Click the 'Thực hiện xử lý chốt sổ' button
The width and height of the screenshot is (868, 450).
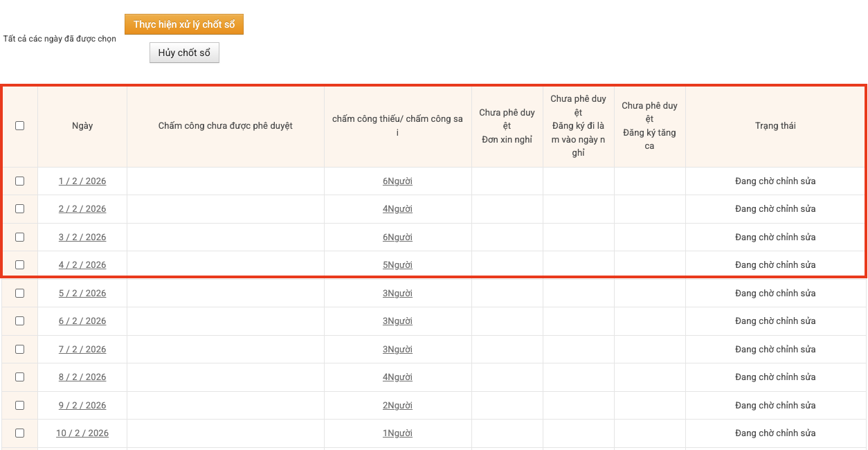point(184,24)
